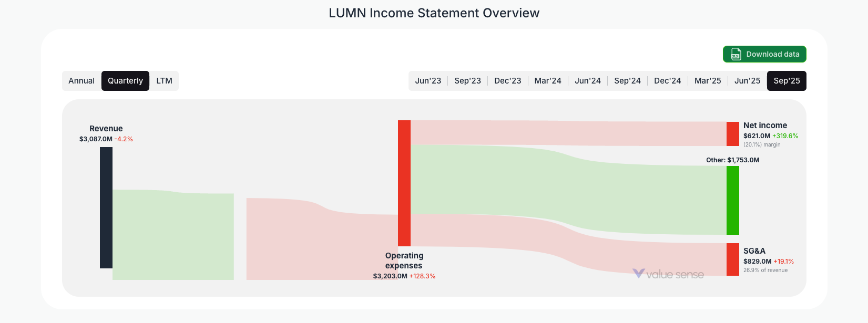Click the XLS file icon
Viewport: 868px width, 323px height.
click(x=736, y=54)
